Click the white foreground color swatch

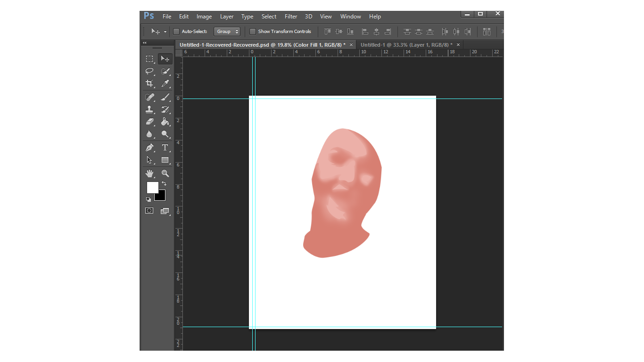pos(152,187)
